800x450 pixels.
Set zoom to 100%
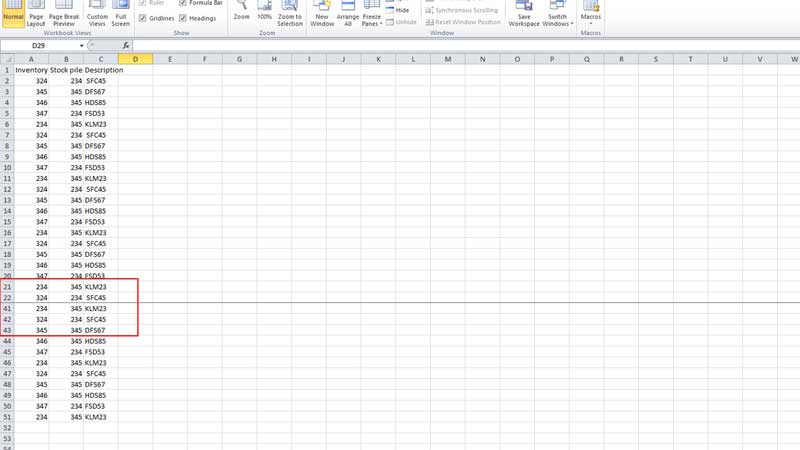(264, 11)
